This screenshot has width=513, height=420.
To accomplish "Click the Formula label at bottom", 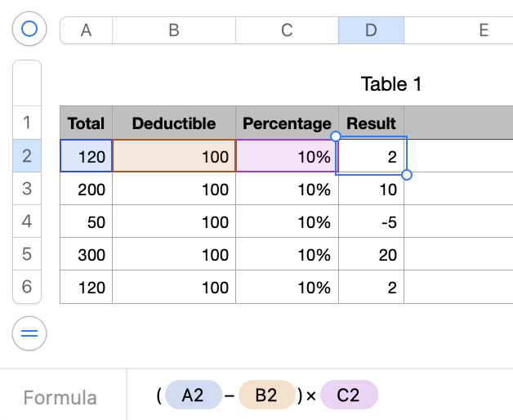I will click(60, 398).
